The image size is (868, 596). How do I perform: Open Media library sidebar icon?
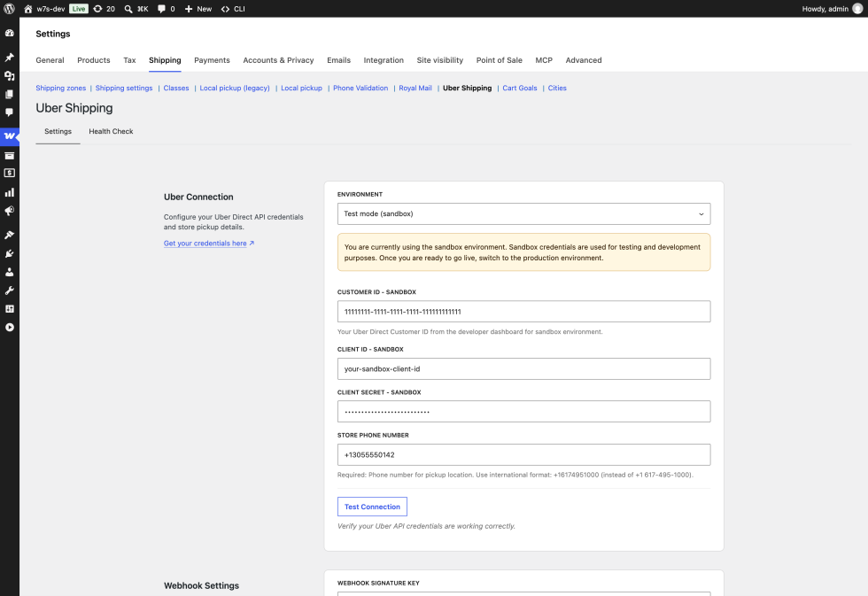10,76
